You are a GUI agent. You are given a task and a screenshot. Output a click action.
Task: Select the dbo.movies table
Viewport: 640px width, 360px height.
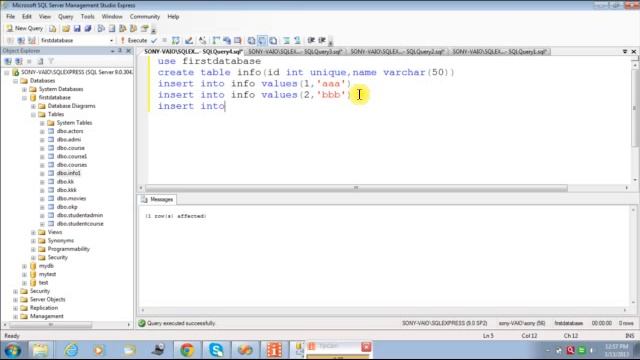[71, 198]
